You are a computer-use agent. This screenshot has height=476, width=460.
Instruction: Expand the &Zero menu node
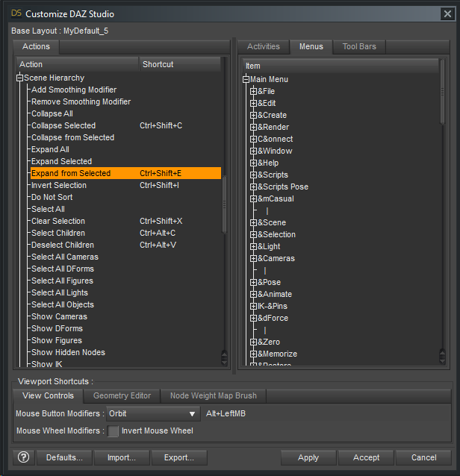tap(253, 342)
